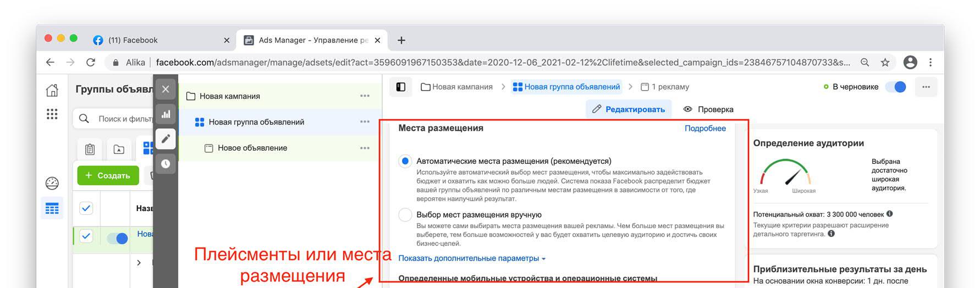Expand the row chevron below the ad set
Viewport: 980px width, 288px height.
pyautogui.click(x=139, y=263)
